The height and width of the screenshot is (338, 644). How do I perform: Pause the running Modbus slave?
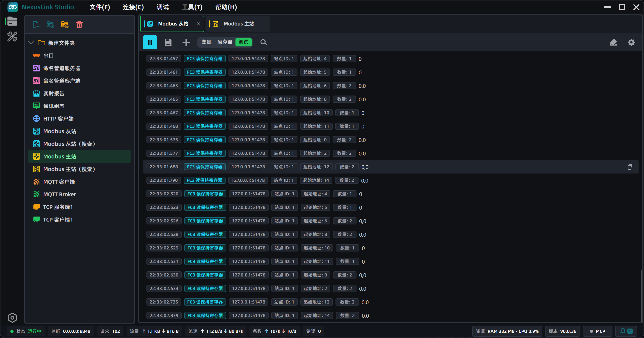pyautogui.click(x=150, y=42)
